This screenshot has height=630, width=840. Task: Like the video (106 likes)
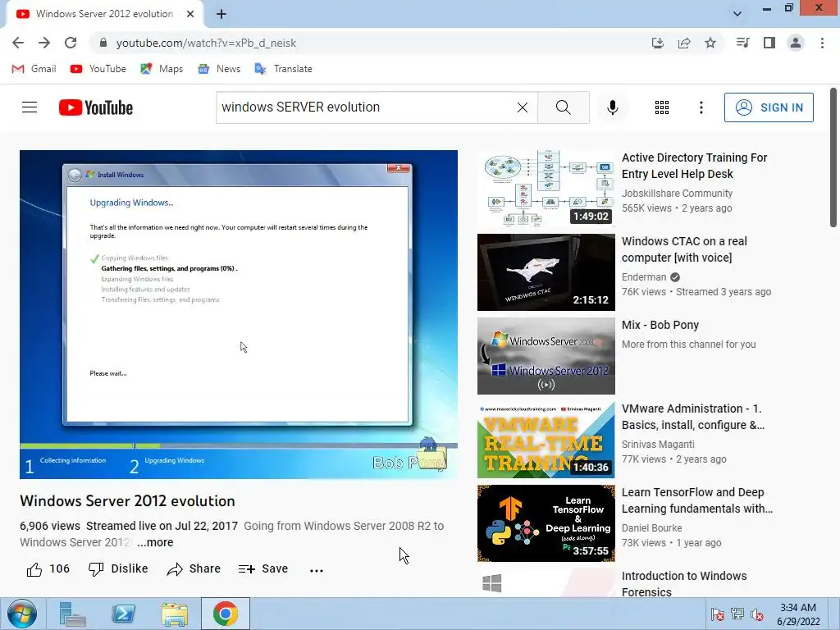pyautogui.click(x=48, y=569)
